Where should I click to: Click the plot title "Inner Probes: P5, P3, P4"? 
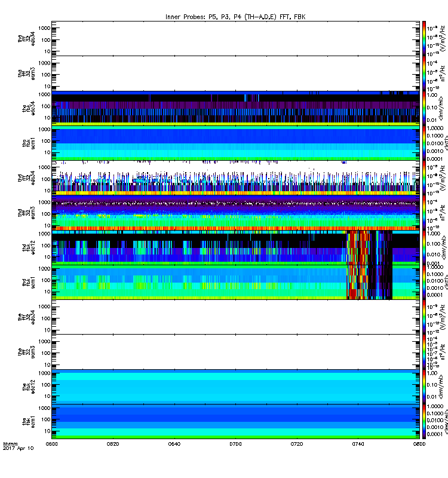point(203,17)
